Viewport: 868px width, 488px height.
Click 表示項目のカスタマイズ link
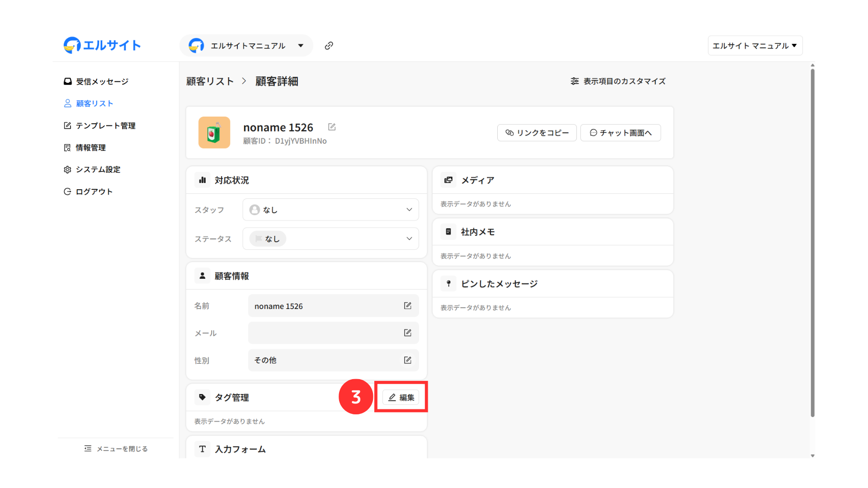(618, 81)
